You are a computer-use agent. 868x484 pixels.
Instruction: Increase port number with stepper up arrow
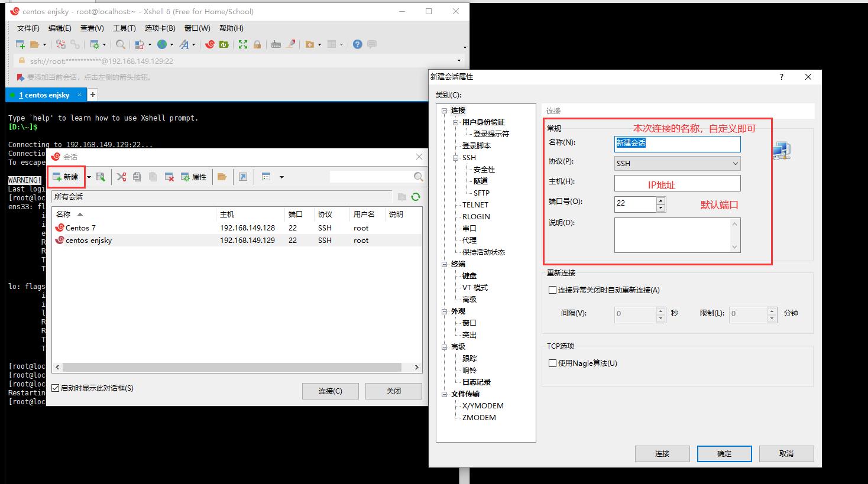click(x=661, y=200)
